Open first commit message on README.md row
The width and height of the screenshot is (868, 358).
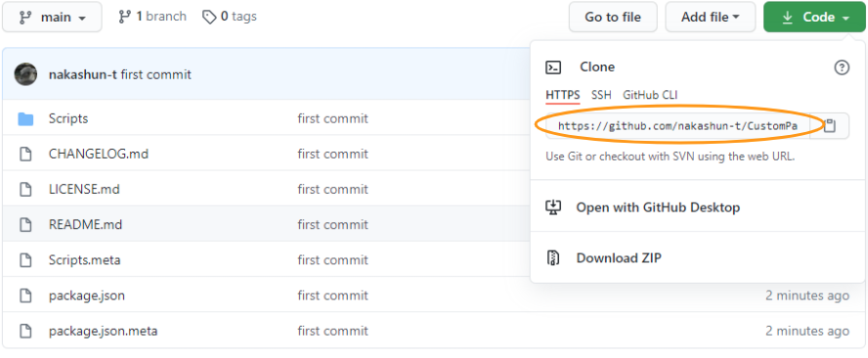tap(332, 225)
